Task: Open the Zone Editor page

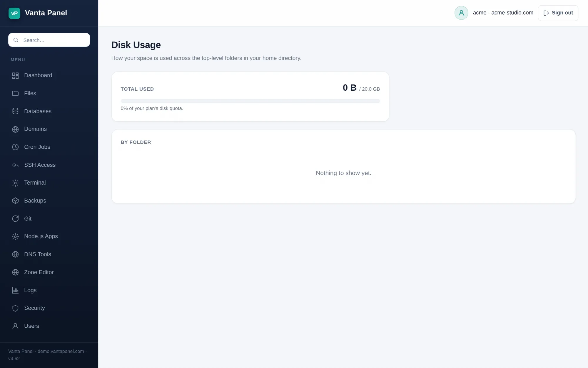Action: click(x=49, y=272)
